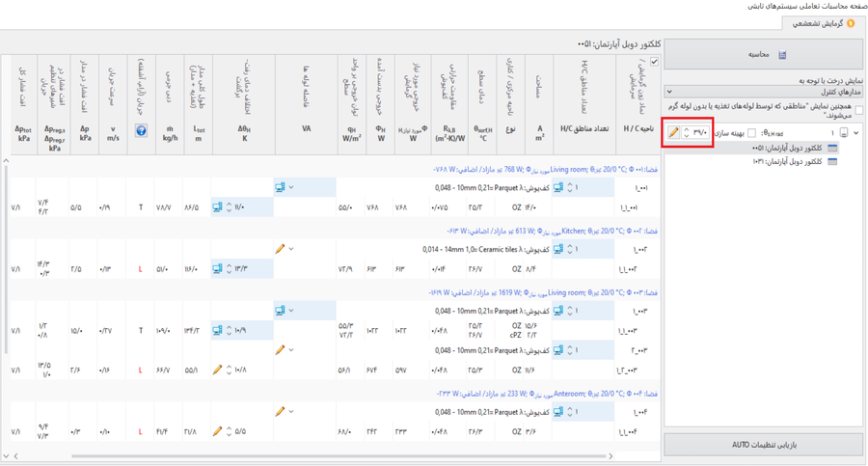The image size is (868, 466).
Task: Switch to the گرمایش تشعشعی tab
Action: point(825,23)
